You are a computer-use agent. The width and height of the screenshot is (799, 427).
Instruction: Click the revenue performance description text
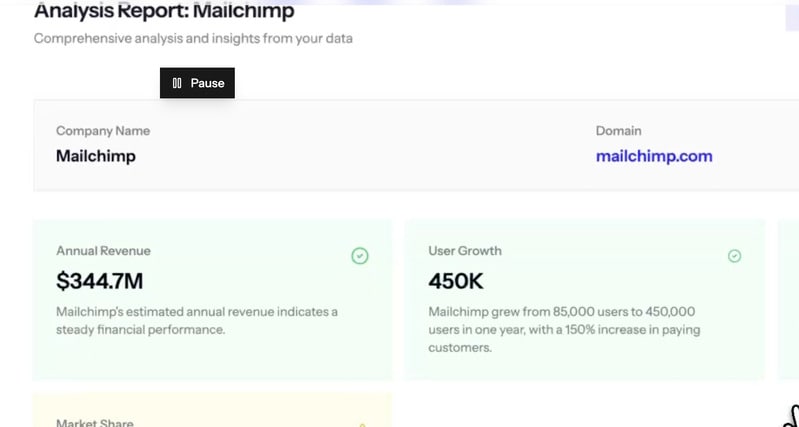click(x=197, y=320)
